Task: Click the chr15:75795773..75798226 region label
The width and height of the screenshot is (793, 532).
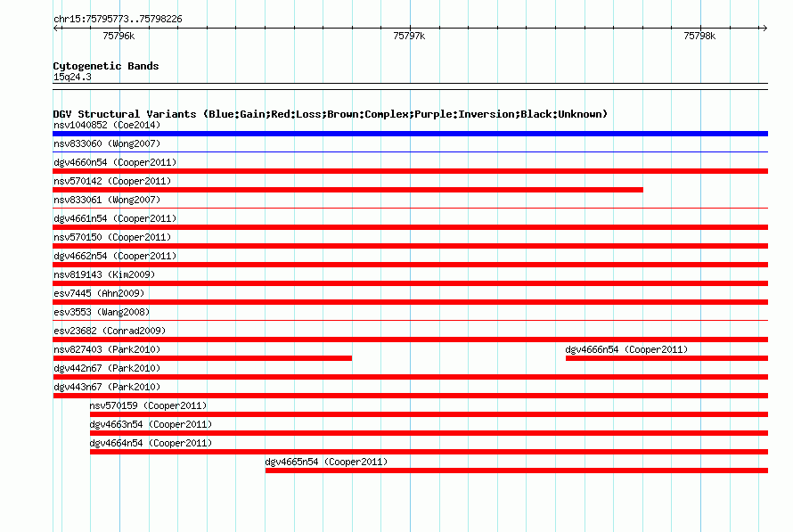Action: 118,19
